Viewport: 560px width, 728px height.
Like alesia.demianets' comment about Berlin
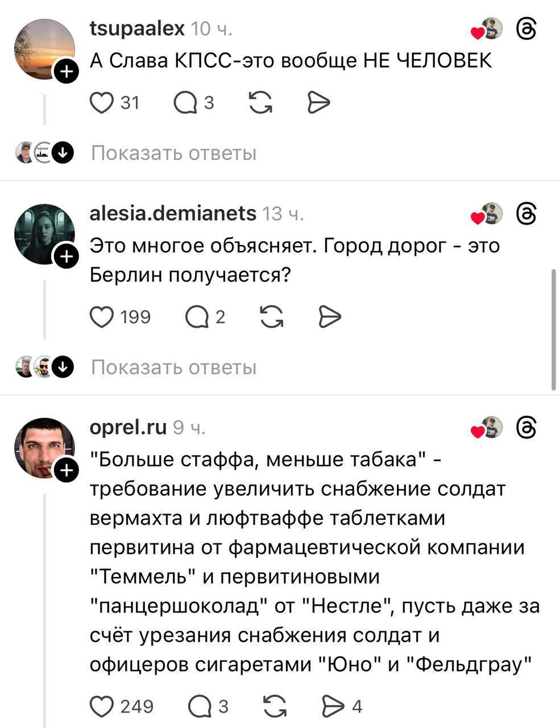coord(102,317)
